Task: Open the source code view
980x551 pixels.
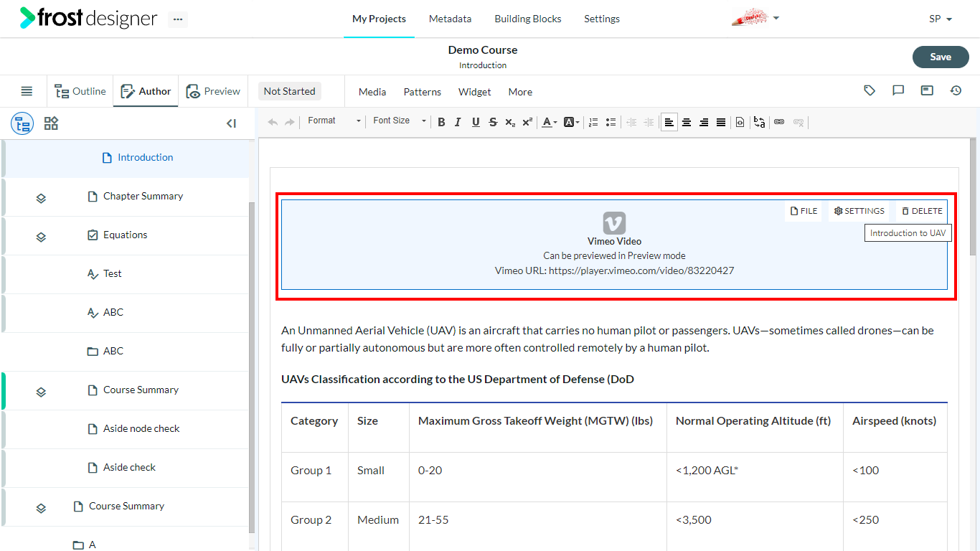Action: point(740,122)
